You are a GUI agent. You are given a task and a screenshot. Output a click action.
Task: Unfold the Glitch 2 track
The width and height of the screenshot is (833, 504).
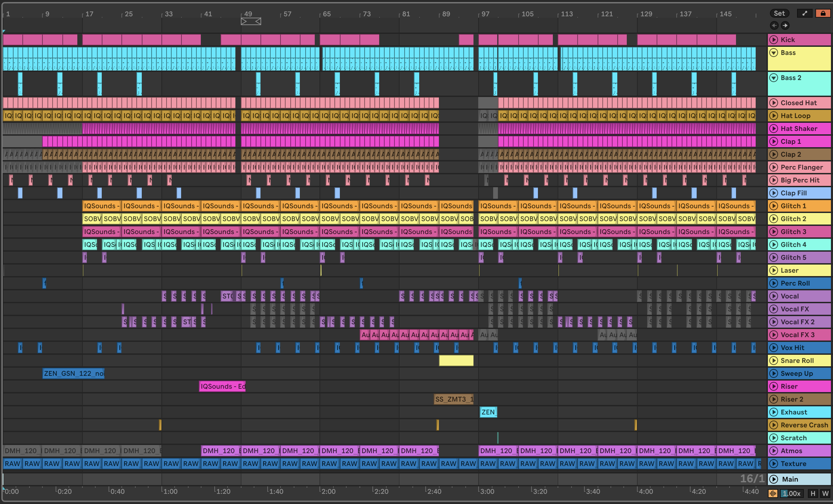point(774,219)
